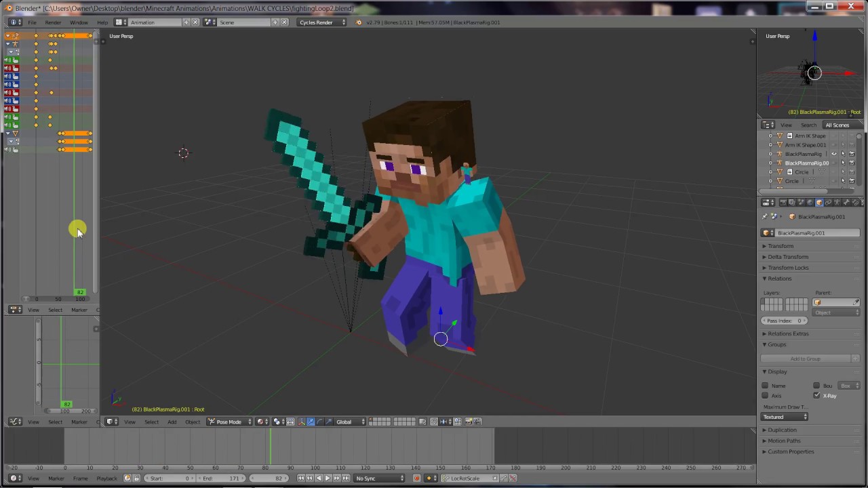Expand the Delta Transform panel
Viewport: 868px width, 488px height.
(x=787, y=257)
